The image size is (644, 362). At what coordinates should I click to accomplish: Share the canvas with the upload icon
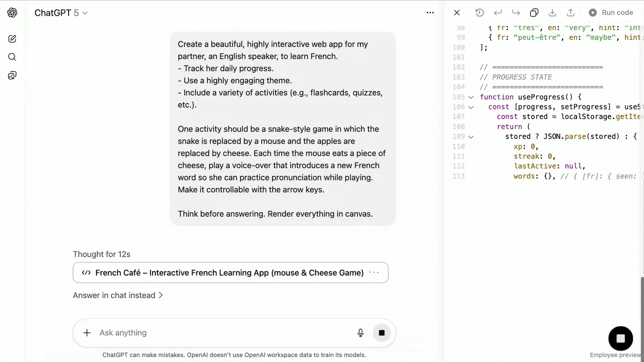tap(570, 13)
